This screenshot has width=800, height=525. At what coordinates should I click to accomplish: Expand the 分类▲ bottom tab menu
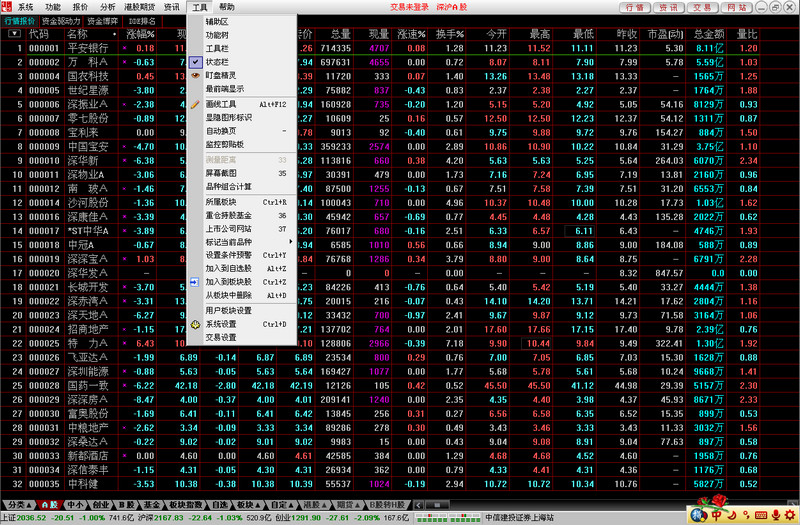point(20,505)
